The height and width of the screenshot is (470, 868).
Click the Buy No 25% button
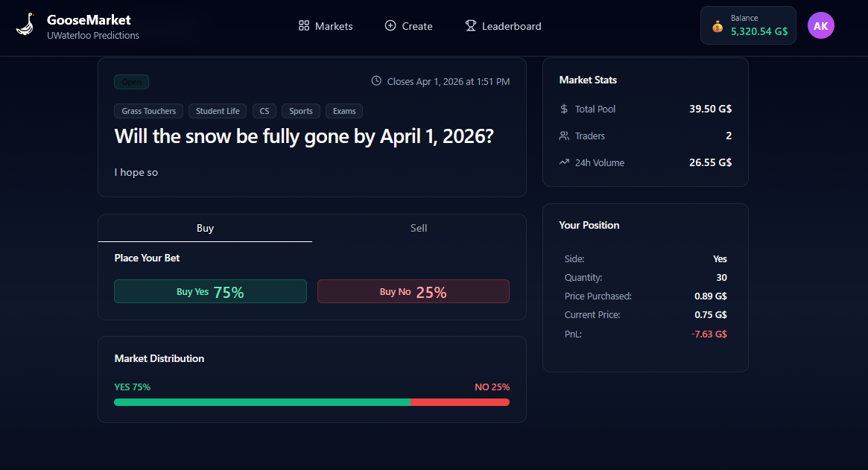point(413,291)
